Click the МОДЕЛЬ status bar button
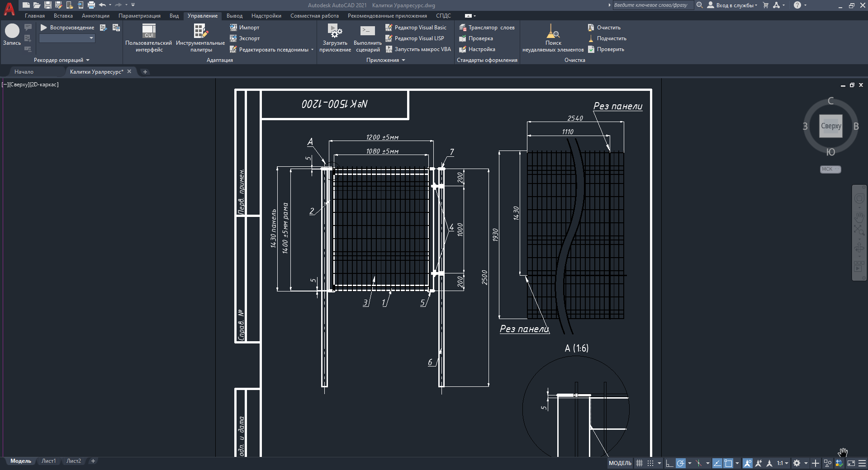The image size is (868, 470). pyautogui.click(x=620, y=463)
